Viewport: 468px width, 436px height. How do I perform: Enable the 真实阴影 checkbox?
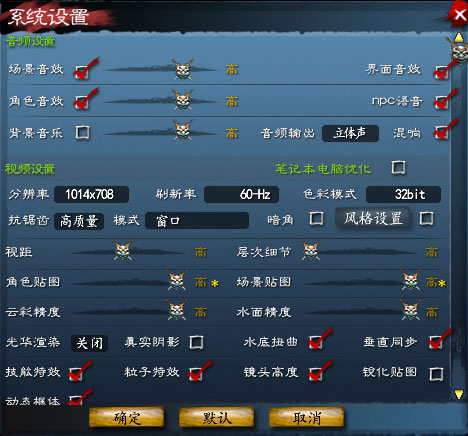196,342
